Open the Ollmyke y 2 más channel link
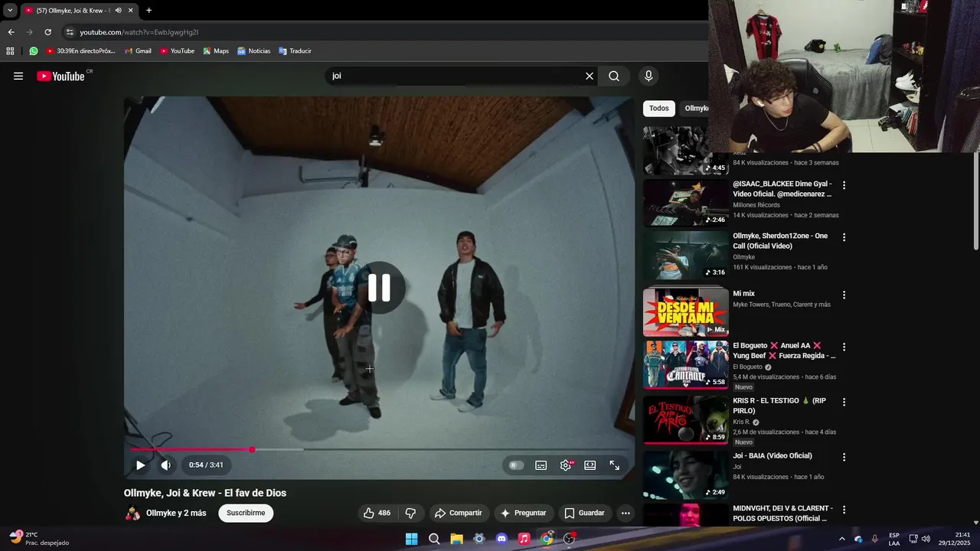This screenshot has height=551, width=980. tap(176, 513)
